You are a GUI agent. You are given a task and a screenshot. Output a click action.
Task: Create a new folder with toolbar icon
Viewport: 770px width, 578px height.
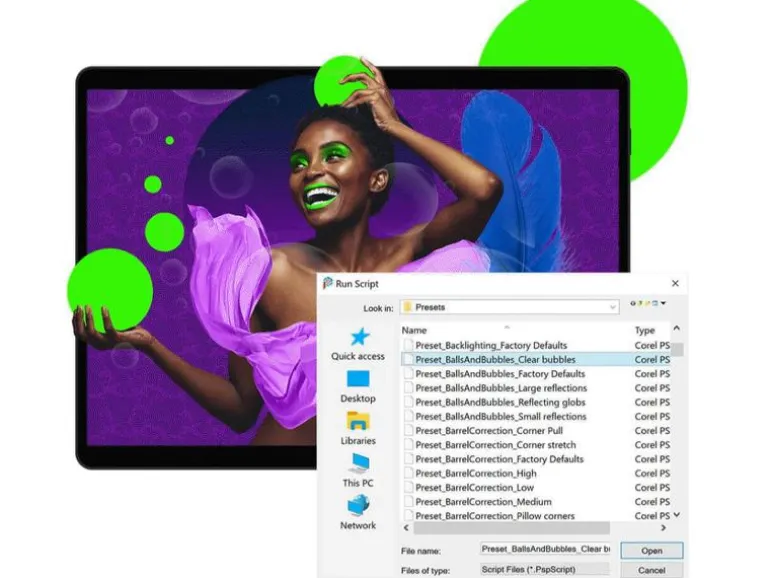[647, 303]
